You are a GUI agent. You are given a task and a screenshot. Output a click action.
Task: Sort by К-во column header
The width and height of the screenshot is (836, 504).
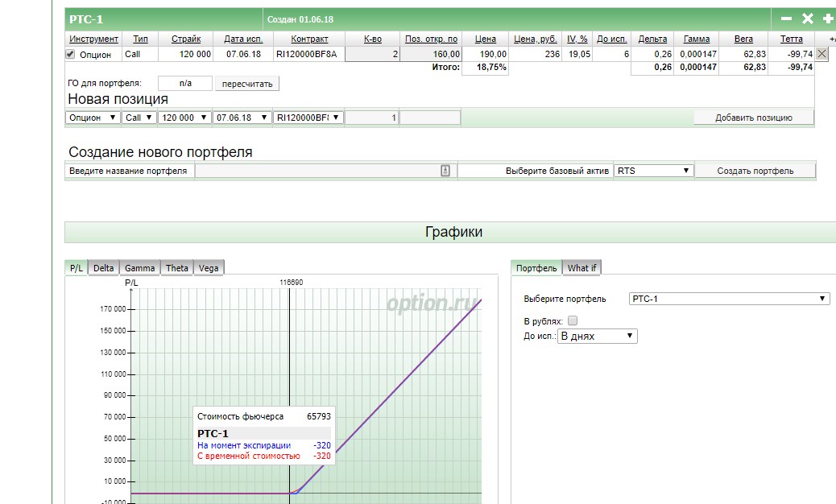373,39
